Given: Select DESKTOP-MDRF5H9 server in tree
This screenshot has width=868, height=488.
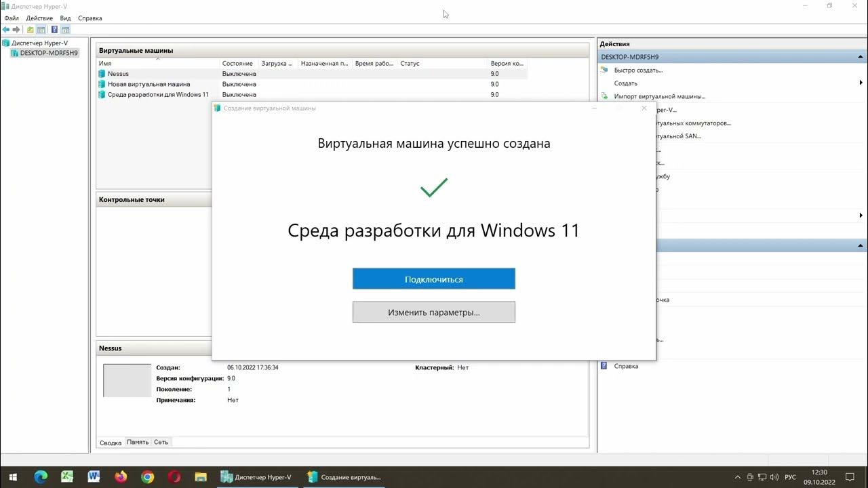Looking at the screenshot, I should pos(49,53).
